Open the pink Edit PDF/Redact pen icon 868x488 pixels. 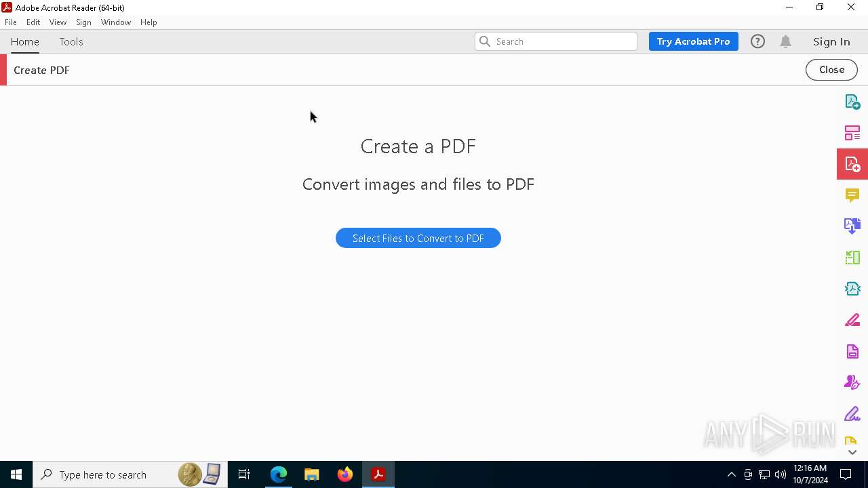pos(852,320)
